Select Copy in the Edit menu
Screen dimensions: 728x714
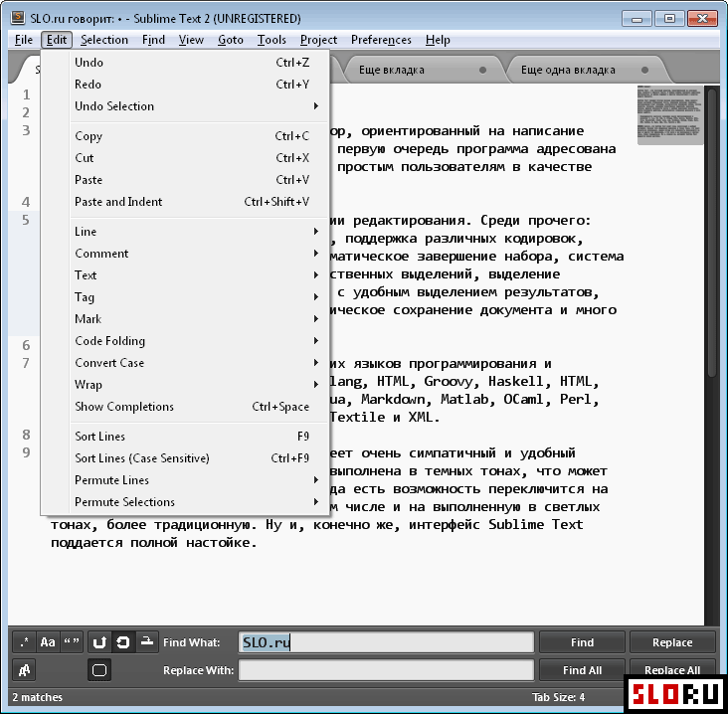(x=185, y=136)
